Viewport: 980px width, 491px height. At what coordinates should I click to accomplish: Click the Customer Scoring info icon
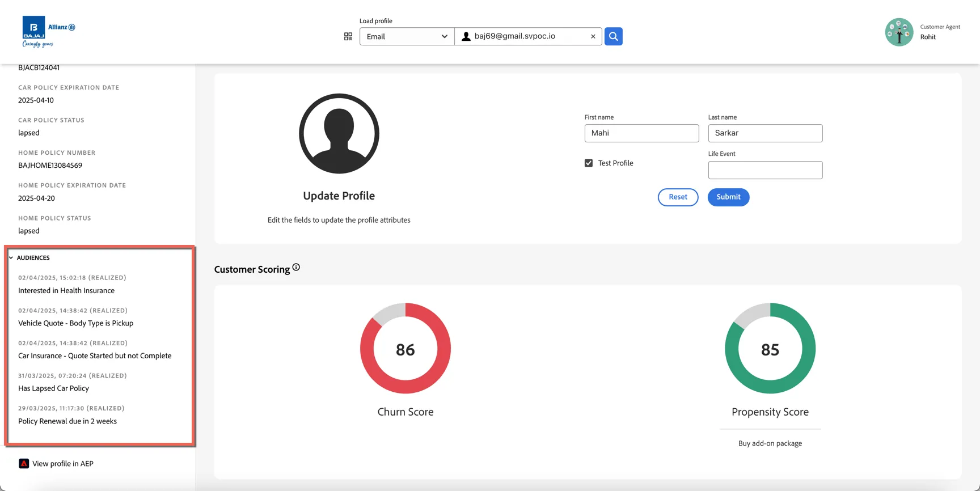(x=296, y=268)
